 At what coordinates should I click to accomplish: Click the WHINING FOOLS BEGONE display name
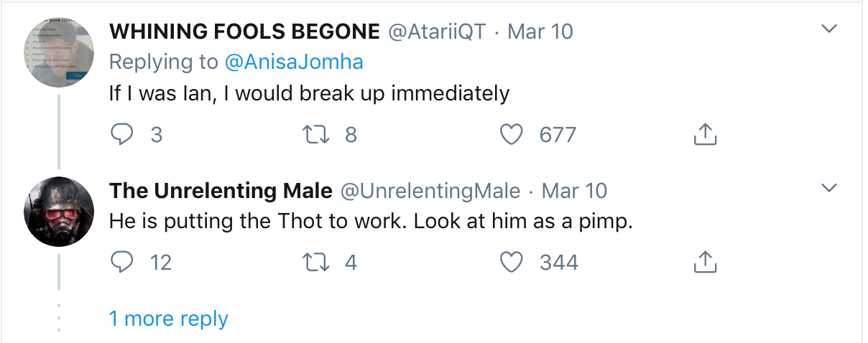point(244,32)
